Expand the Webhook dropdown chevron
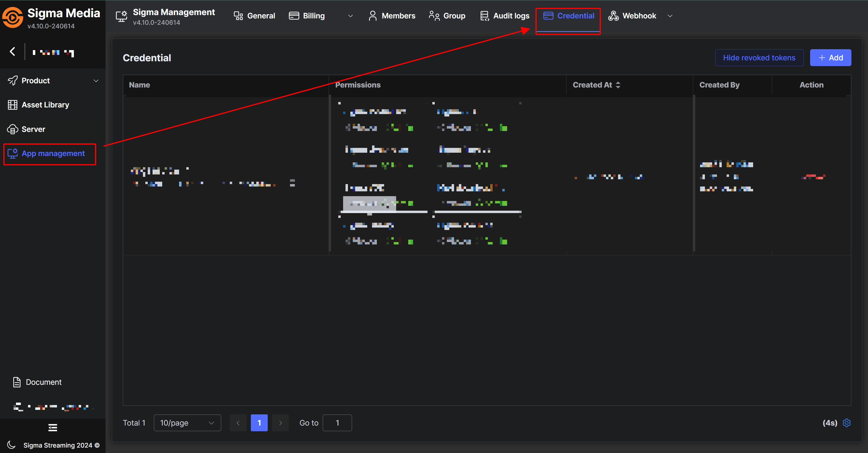This screenshot has width=868, height=453. pos(670,16)
